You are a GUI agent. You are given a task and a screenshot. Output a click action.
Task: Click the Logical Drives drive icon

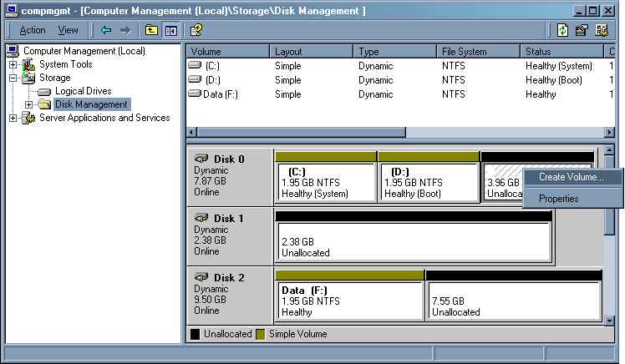point(43,92)
